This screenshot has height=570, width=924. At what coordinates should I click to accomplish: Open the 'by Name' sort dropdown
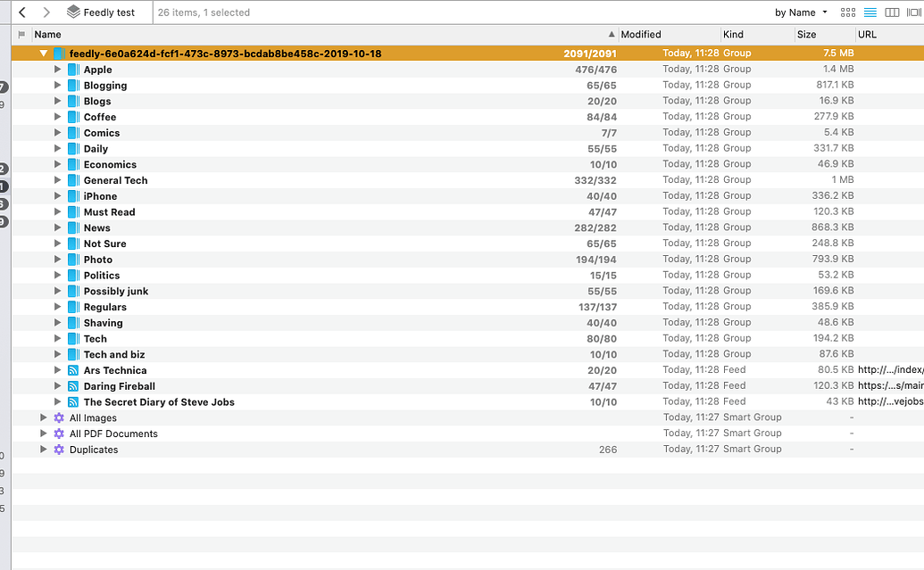tap(798, 12)
